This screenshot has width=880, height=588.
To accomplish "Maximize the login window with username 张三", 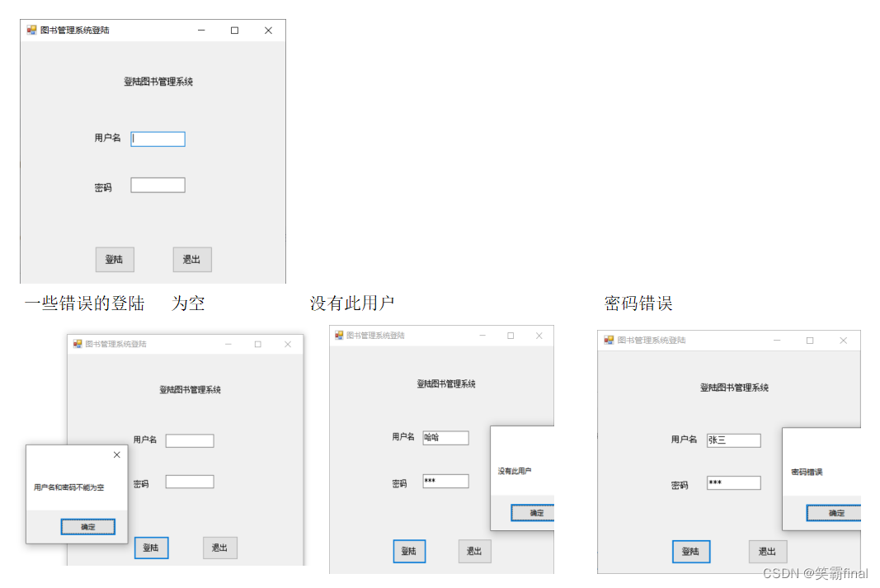I will (x=810, y=341).
